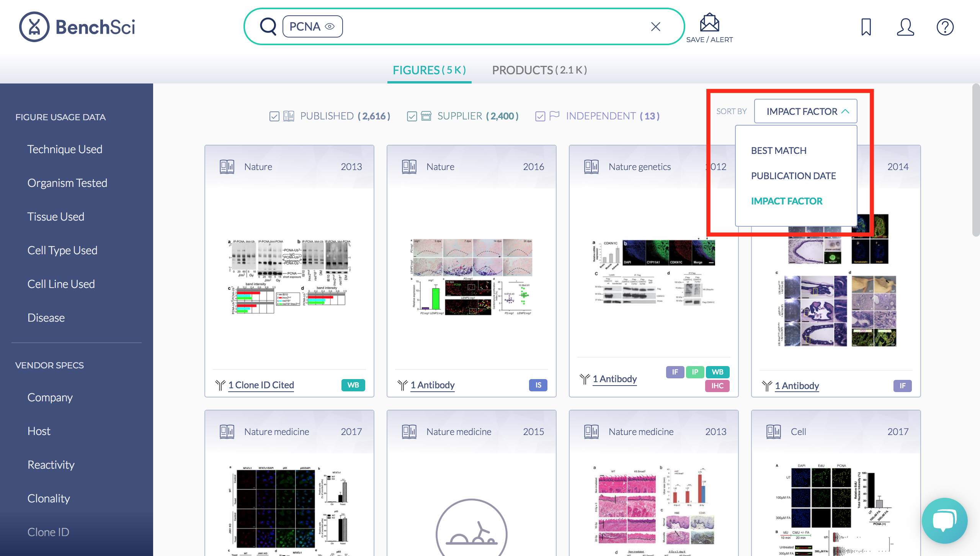Expand Host vendor filter
The width and height of the screenshot is (980, 556).
click(x=39, y=431)
